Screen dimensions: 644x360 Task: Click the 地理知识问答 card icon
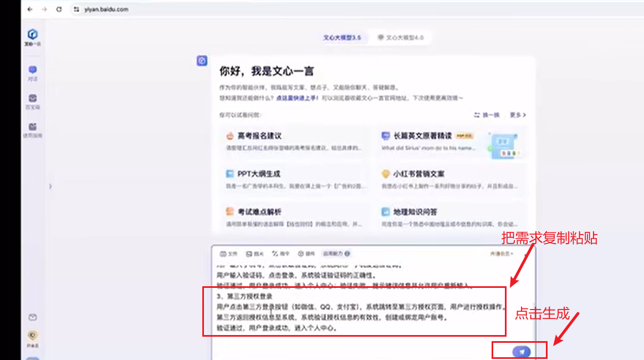coord(385,212)
